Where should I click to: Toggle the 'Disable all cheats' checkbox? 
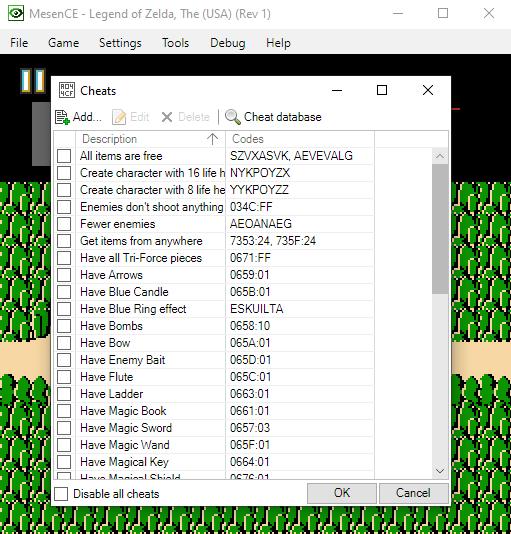click(x=61, y=494)
